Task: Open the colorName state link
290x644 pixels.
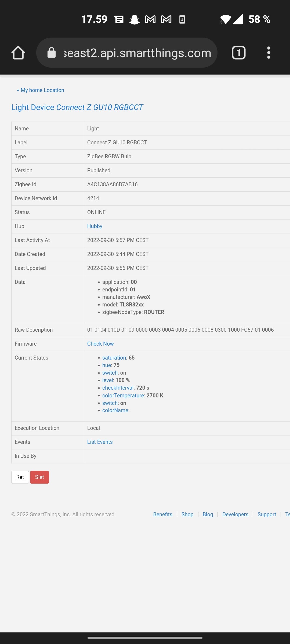Action: tap(115, 410)
